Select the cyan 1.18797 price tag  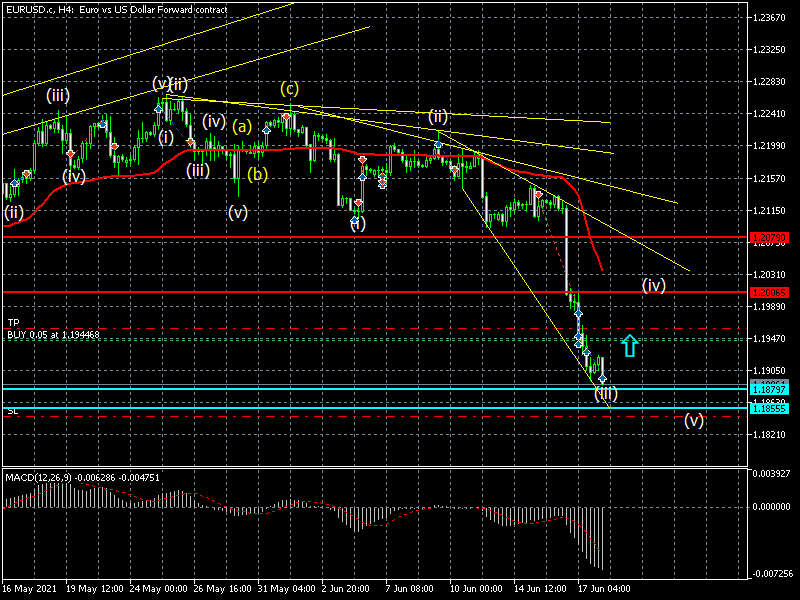773,388
